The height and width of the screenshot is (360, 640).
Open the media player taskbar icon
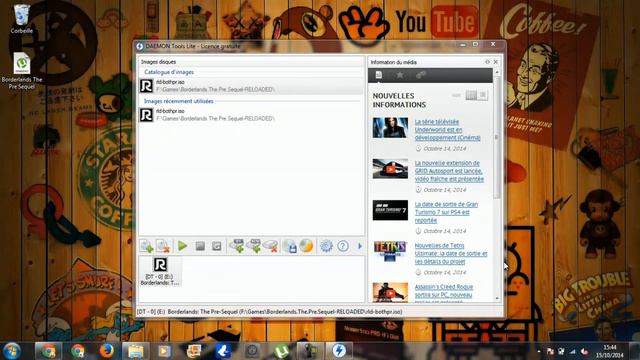164,351
